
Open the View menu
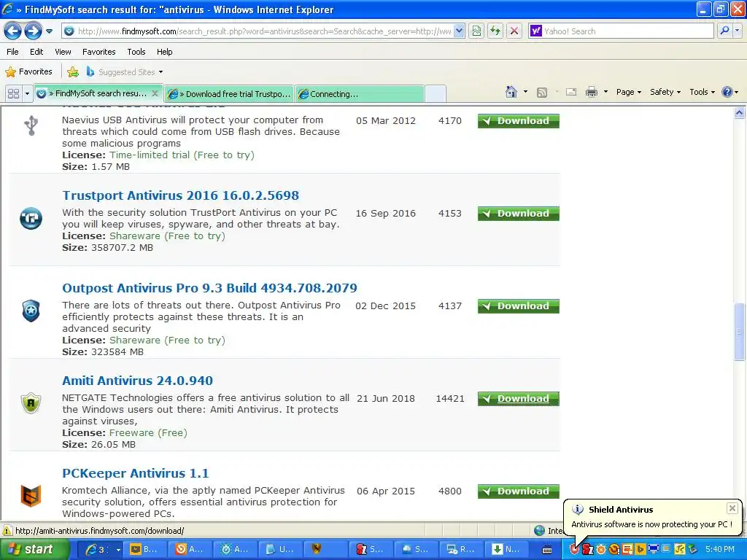(63, 52)
